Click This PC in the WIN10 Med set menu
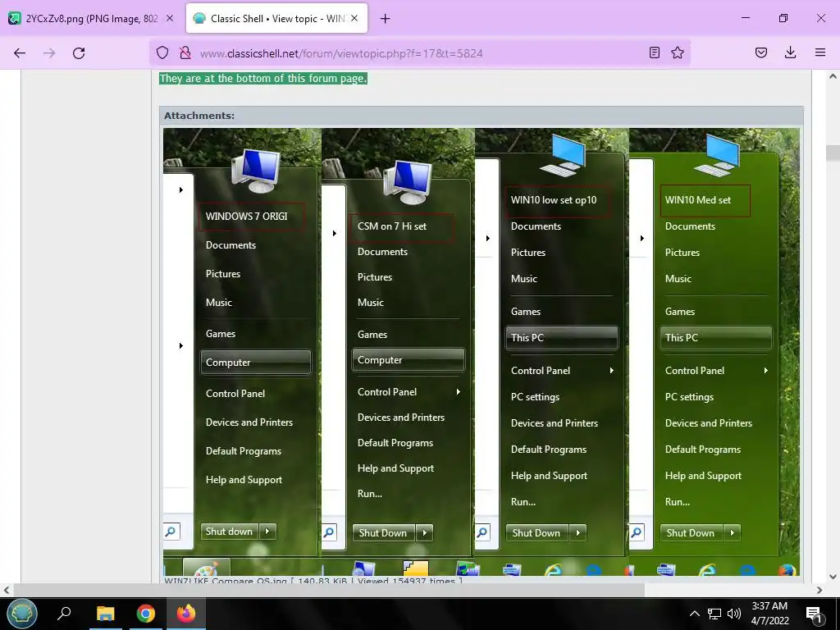The image size is (840, 630). pos(715,337)
